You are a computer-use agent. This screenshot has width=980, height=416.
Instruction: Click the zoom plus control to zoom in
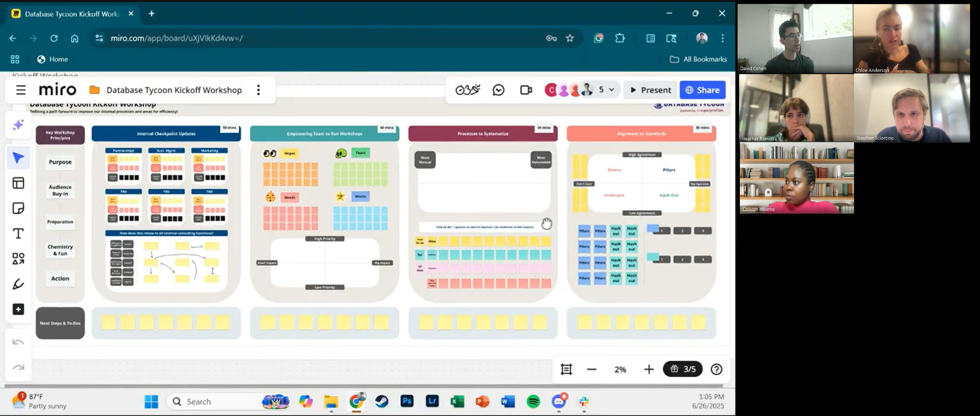click(x=649, y=369)
